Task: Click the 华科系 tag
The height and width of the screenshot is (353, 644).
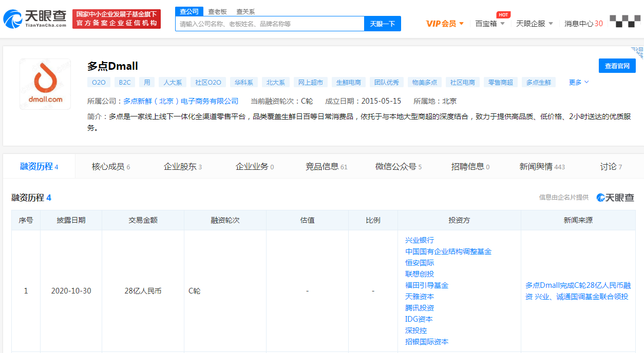Action: 244,82
